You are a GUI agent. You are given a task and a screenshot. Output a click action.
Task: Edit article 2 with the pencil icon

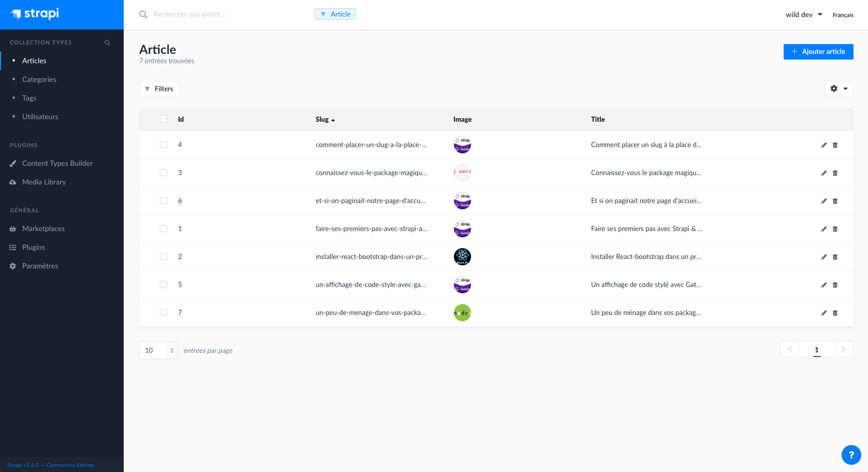click(824, 257)
